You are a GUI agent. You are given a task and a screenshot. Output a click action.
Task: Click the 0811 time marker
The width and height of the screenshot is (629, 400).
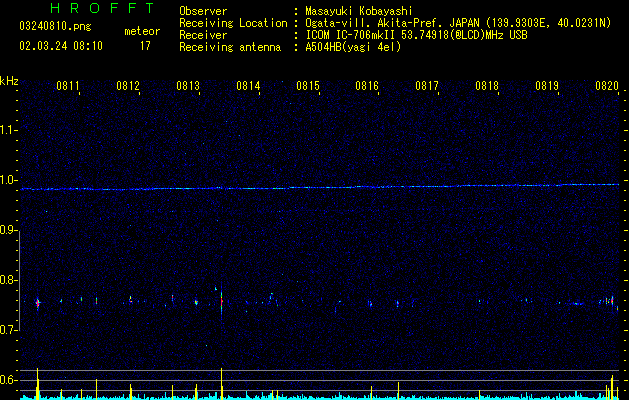click(x=68, y=85)
